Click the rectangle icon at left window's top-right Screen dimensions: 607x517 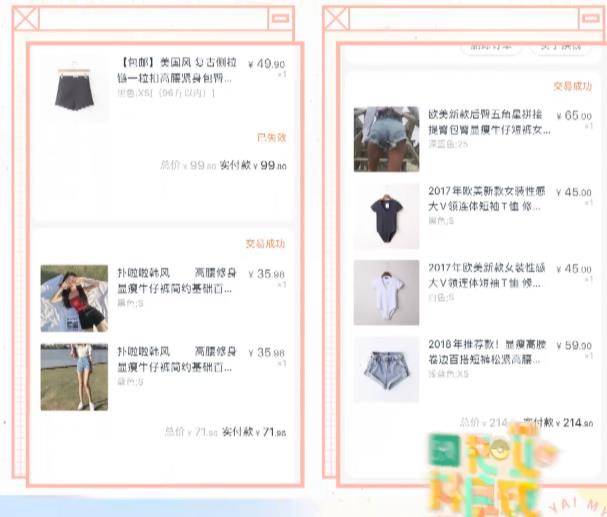(x=281, y=18)
